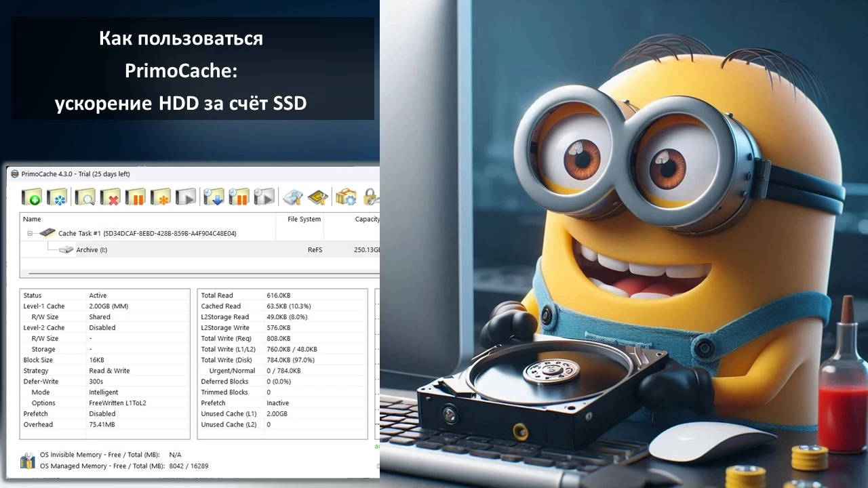This screenshot has width=868, height=488.
Task: Click the blue snowflake cache toolbar icon
Action: point(57,197)
